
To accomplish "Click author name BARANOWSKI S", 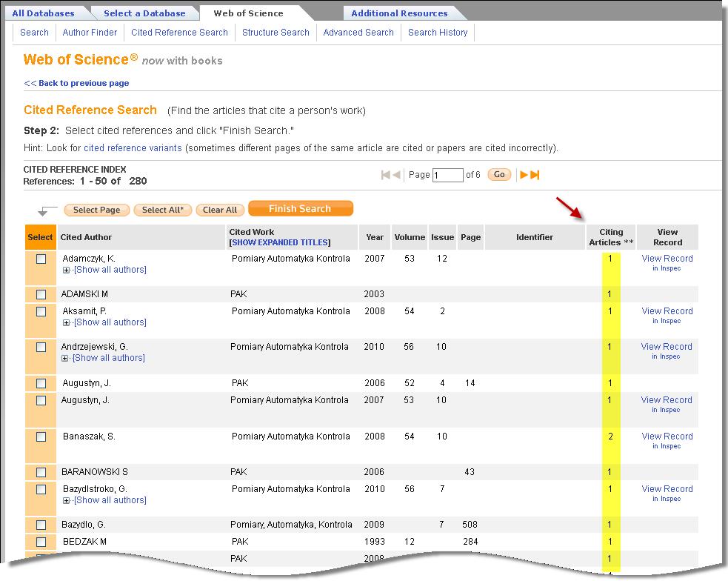I will [95, 472].
